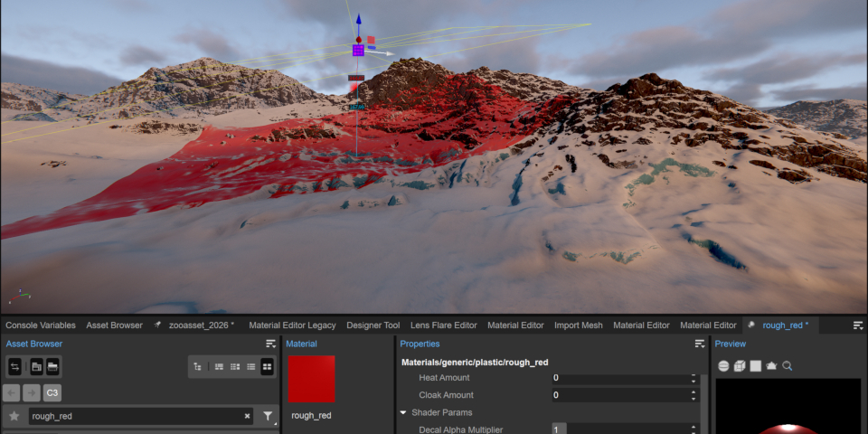Select the teapot preview model icon
The height and width of the screenshot is (434, 868).
tap(771, 366)
